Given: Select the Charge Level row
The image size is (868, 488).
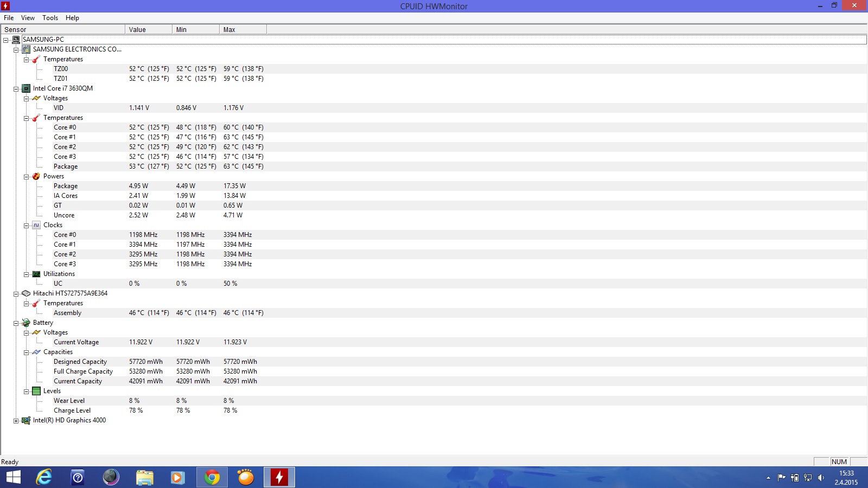Looking at the screenshot, I should [x=433, y=410].
